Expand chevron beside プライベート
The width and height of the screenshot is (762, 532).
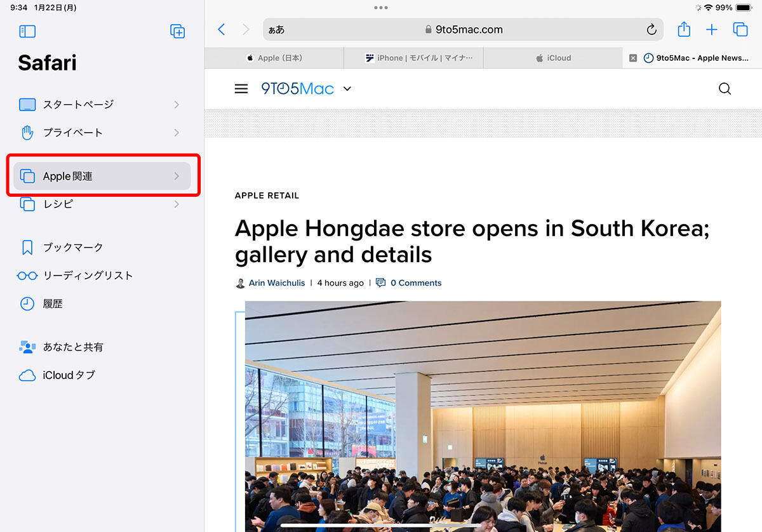(x=177, y=133)
